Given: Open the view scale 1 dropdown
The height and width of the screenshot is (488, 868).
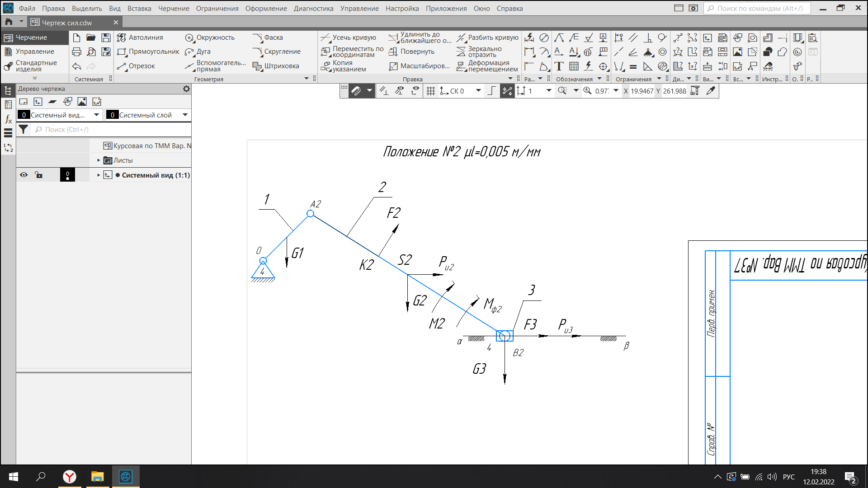Looking at the screenshot, I should [x=549, y=91].
